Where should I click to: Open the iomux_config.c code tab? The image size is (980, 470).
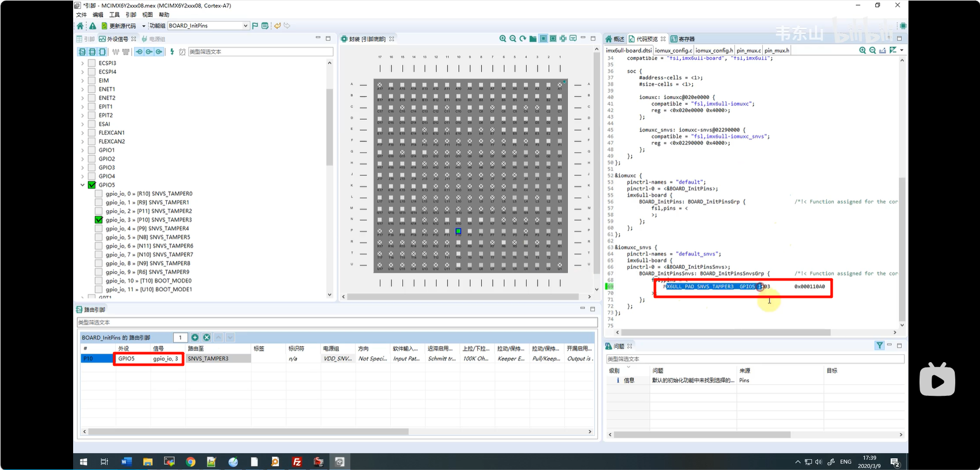[x=673, y=51]
